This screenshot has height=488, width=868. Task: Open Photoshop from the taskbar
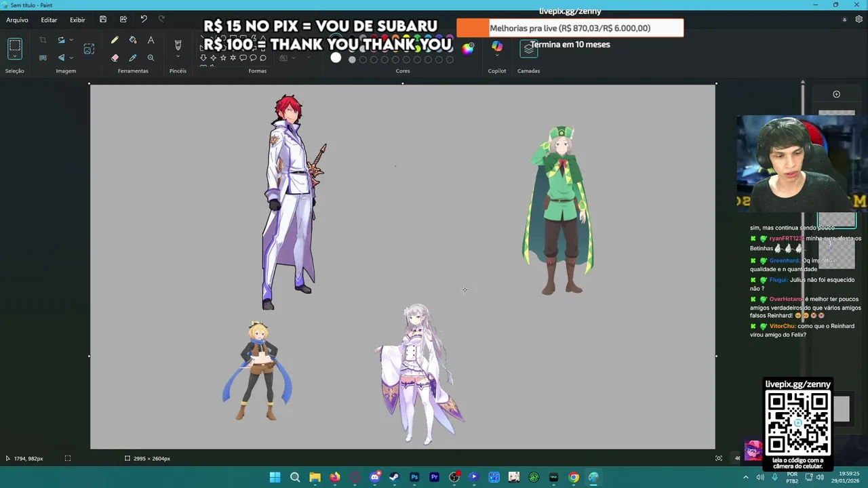[414, 477]
